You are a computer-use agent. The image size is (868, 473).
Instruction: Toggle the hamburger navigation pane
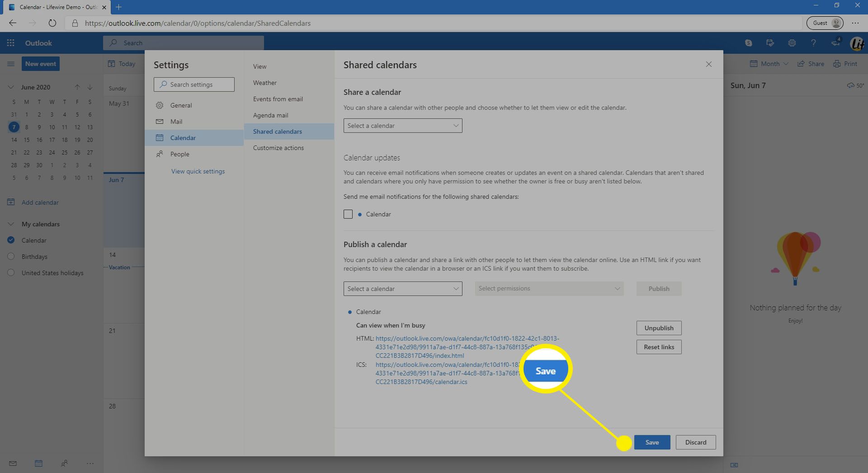pyautogui.click(x=11, y=64)
